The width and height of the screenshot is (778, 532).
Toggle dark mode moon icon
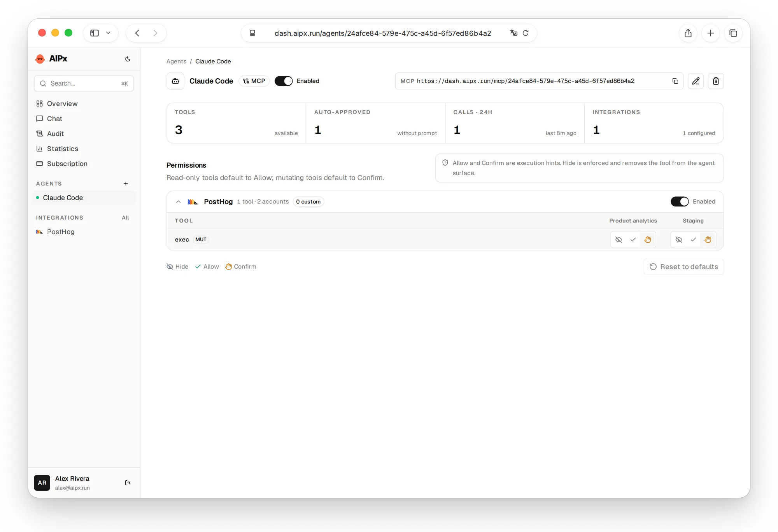[128, 59]
